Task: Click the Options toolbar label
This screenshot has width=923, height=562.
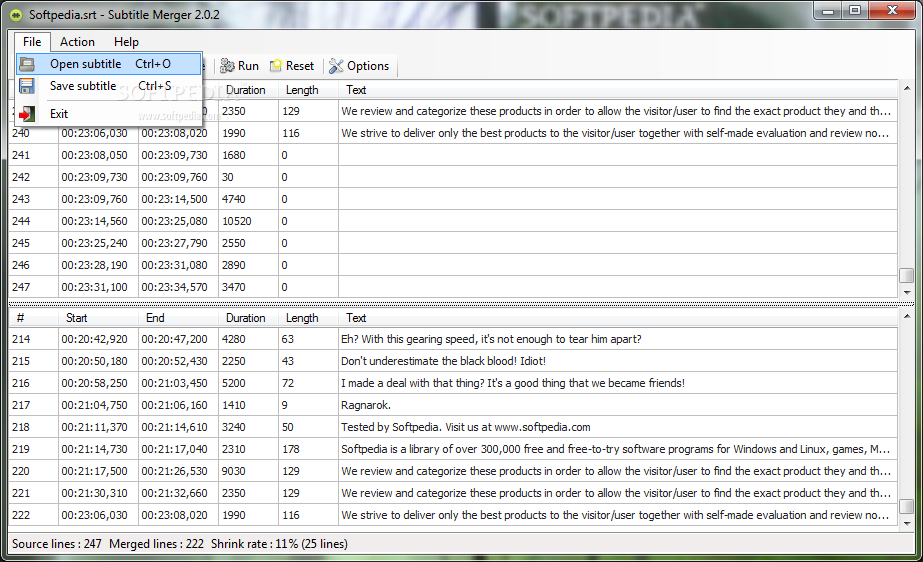Action: point(368,66)
